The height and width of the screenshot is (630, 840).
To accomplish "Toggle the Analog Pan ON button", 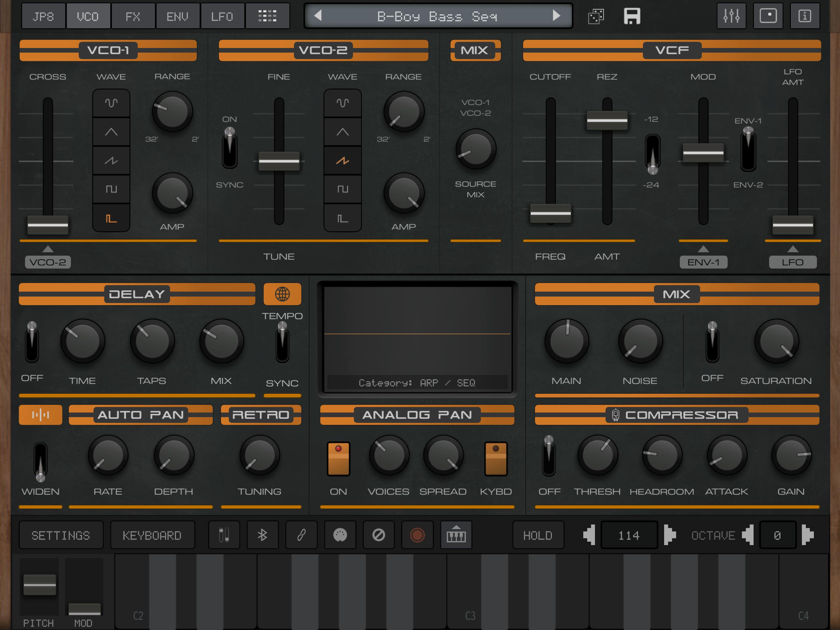I will point(338,458).
